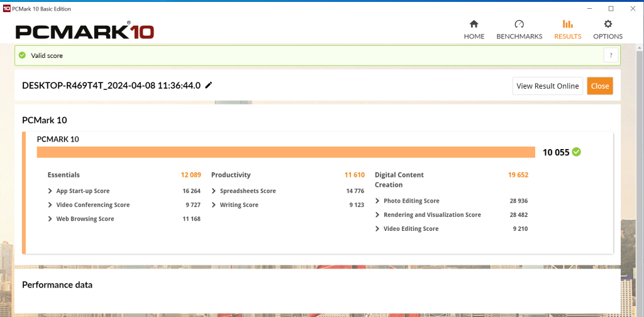Click the Essentials heading
This screenshot has height=317, width=644.
[x=64, y=175]
